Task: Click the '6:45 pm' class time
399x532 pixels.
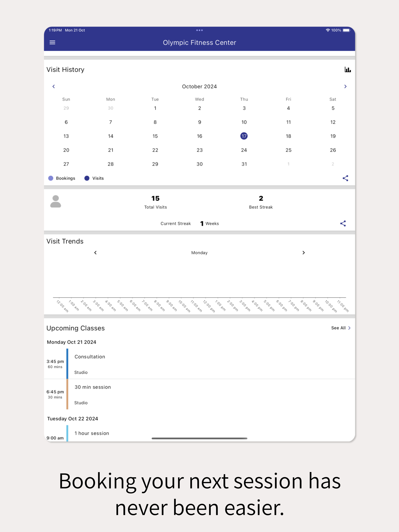Action: [x=55, y=392]
